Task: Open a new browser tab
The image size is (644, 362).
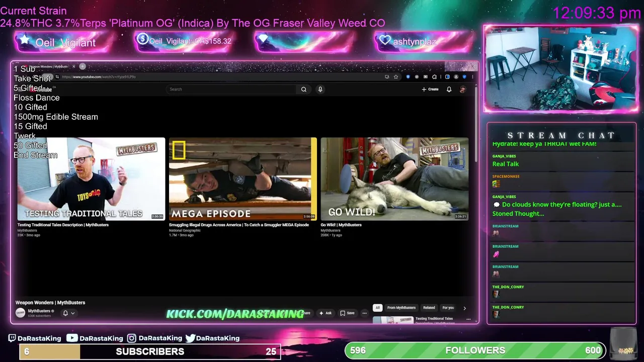Action: click(x=83, y=66)
